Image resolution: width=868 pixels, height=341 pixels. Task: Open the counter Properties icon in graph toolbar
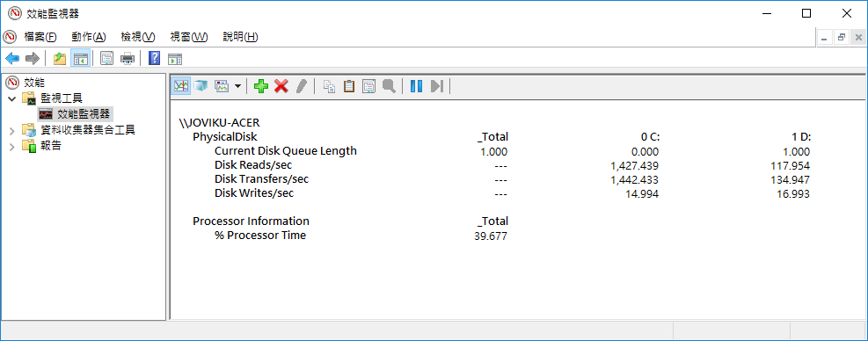coord(369,86)
